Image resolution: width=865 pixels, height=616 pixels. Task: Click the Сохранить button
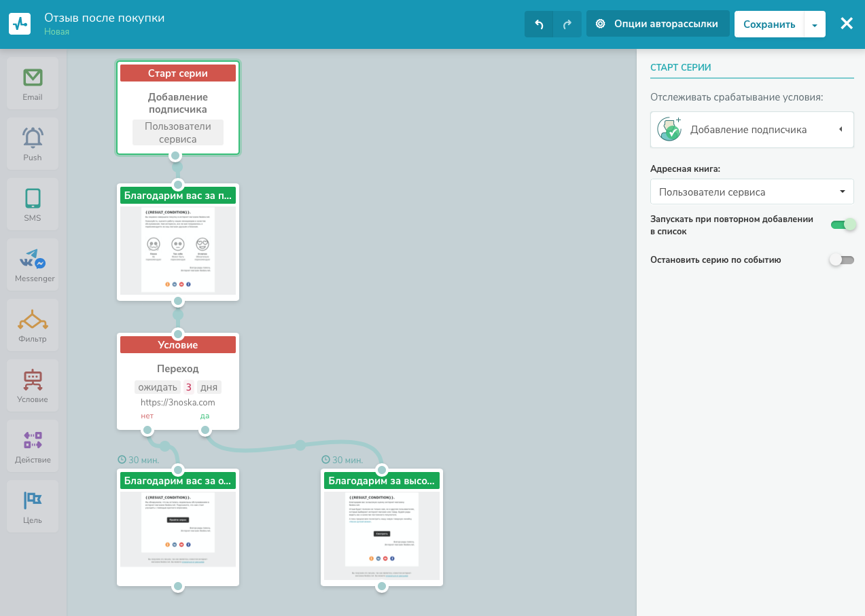pyautogui.click(x=769, y=24)
